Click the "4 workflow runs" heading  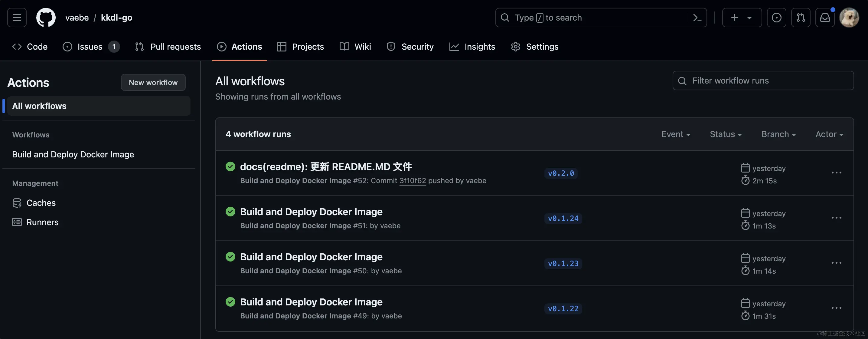[x=258, y=134]
